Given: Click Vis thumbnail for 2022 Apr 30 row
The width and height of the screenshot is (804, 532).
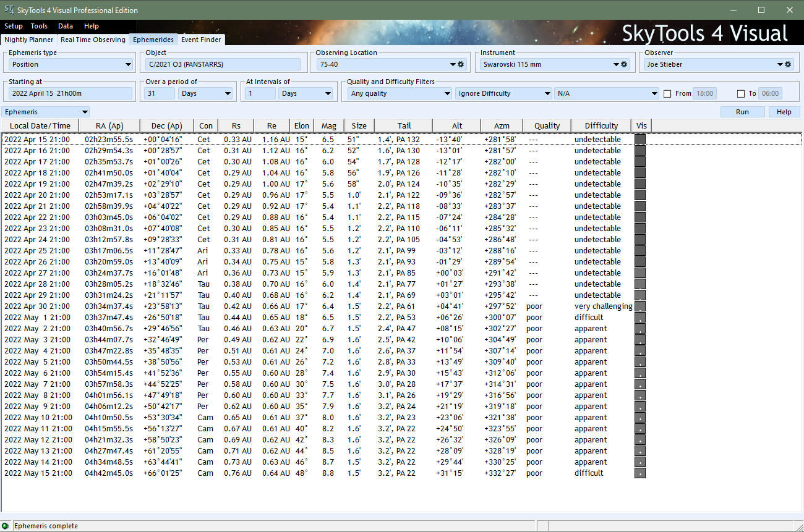Looking at the screenshot, I should pyautogui.click(x=640, y=306).
